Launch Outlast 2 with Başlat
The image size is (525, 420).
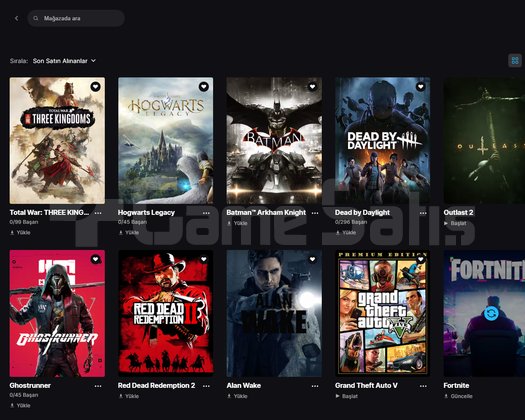455,223
